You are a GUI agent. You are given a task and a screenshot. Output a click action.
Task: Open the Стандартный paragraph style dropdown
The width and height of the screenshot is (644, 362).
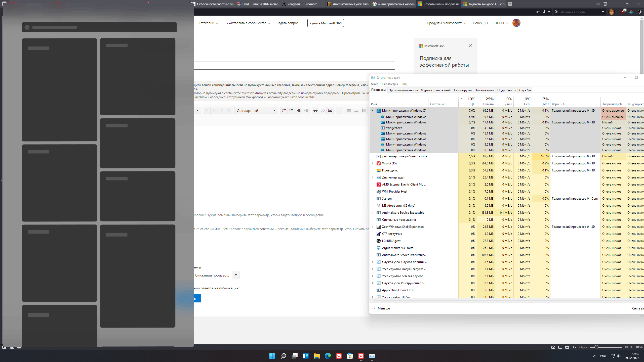click(x=256, y=111)
